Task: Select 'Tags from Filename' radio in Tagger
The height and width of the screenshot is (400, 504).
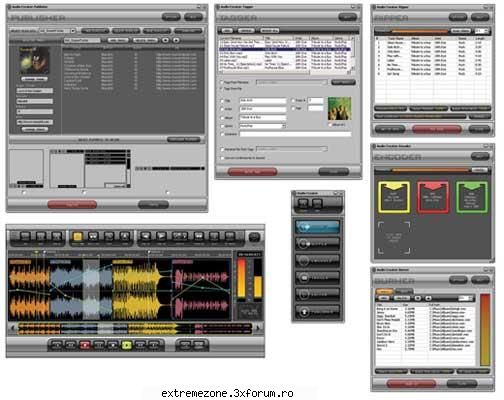Action: 221,82
